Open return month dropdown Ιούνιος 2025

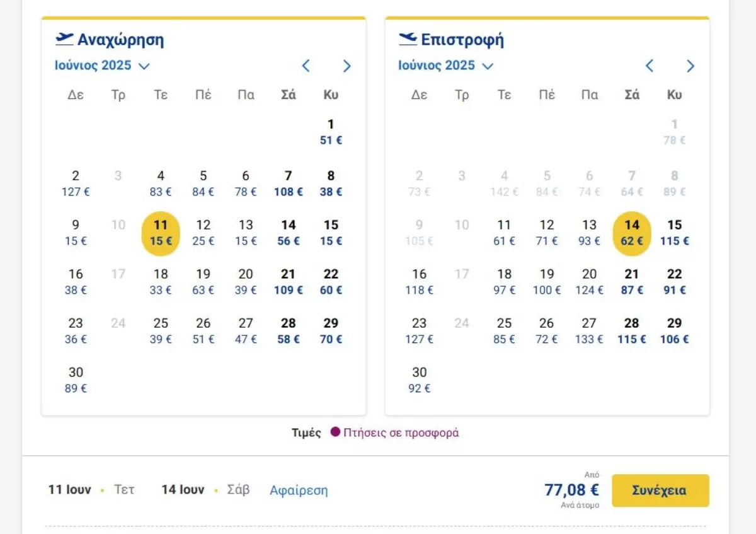446,66
